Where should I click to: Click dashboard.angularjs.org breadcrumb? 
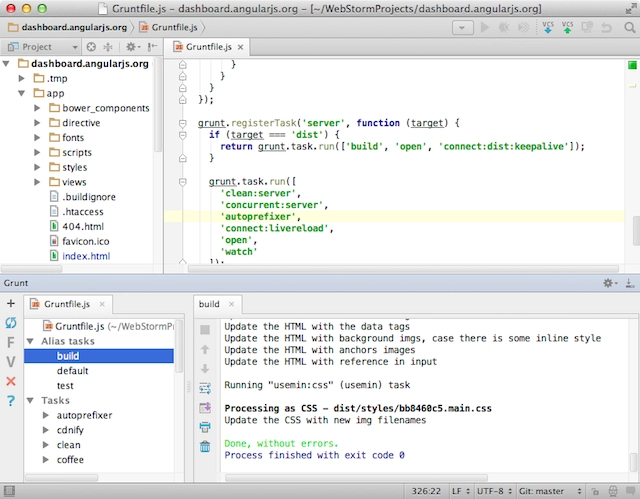(x=67, y=27)
